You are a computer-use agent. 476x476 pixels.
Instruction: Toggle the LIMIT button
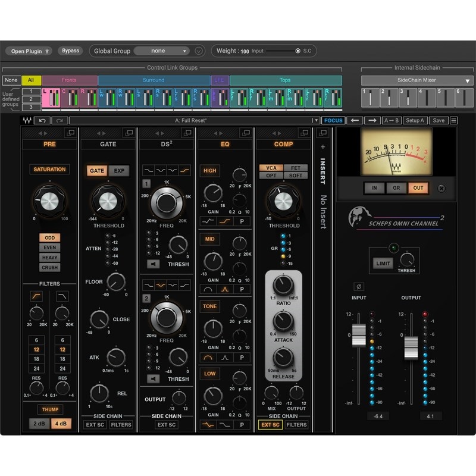383,263
